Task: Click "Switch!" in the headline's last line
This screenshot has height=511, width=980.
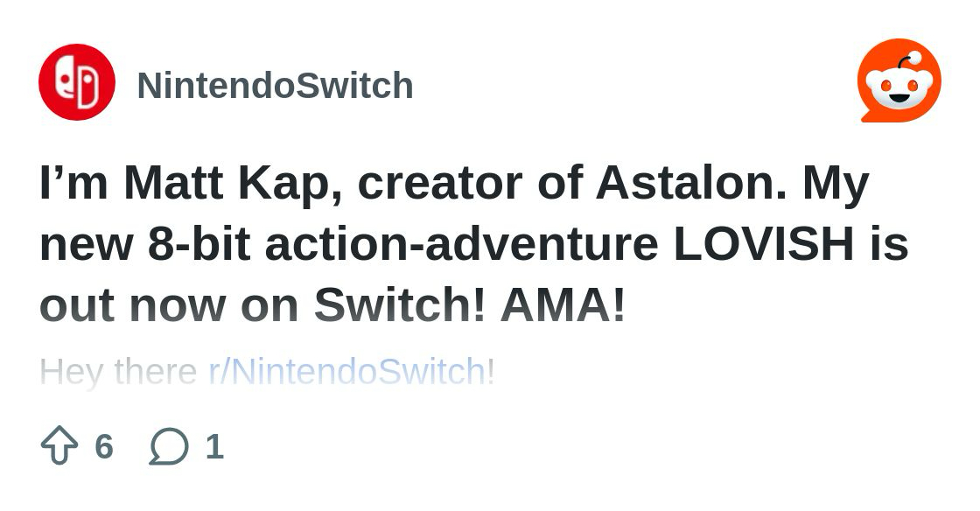Action: (x=399, y=305)
